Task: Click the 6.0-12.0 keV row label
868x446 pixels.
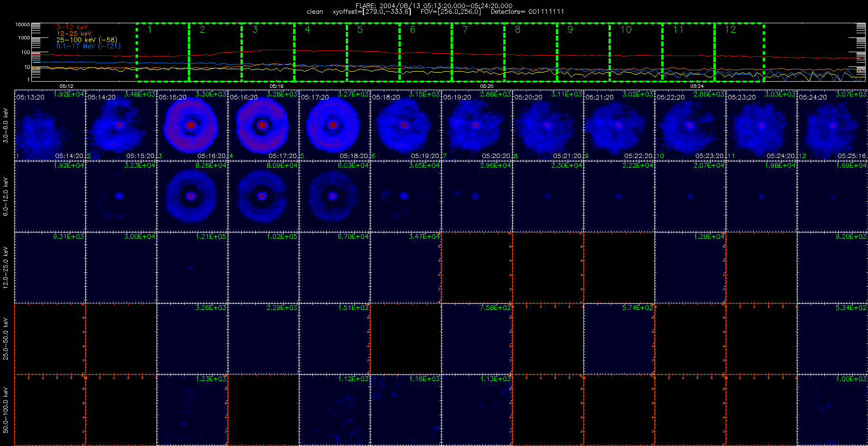Action: (x=6, y=196)
